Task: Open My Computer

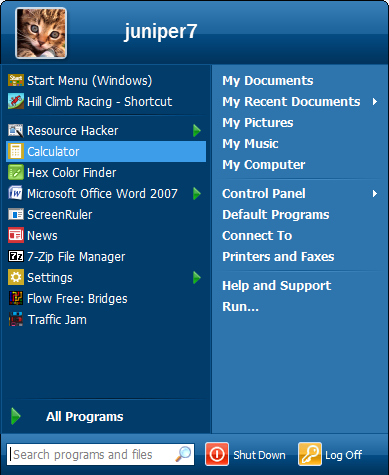Action: tap(264, 164)
